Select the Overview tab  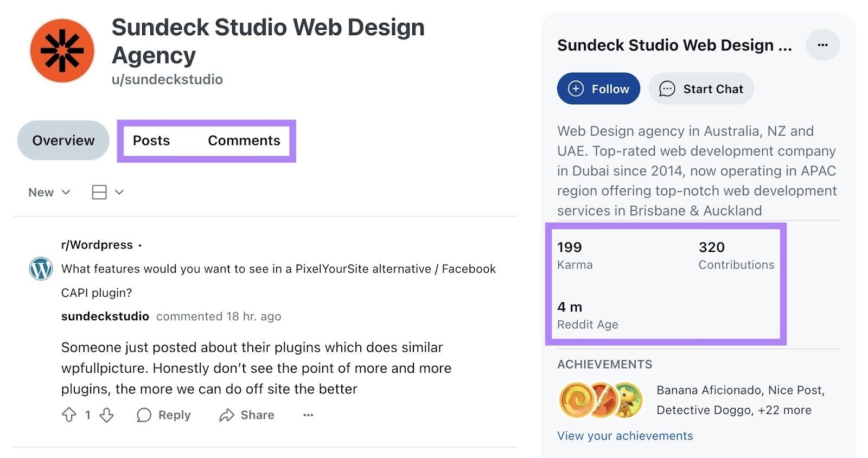tap(62, 141)
